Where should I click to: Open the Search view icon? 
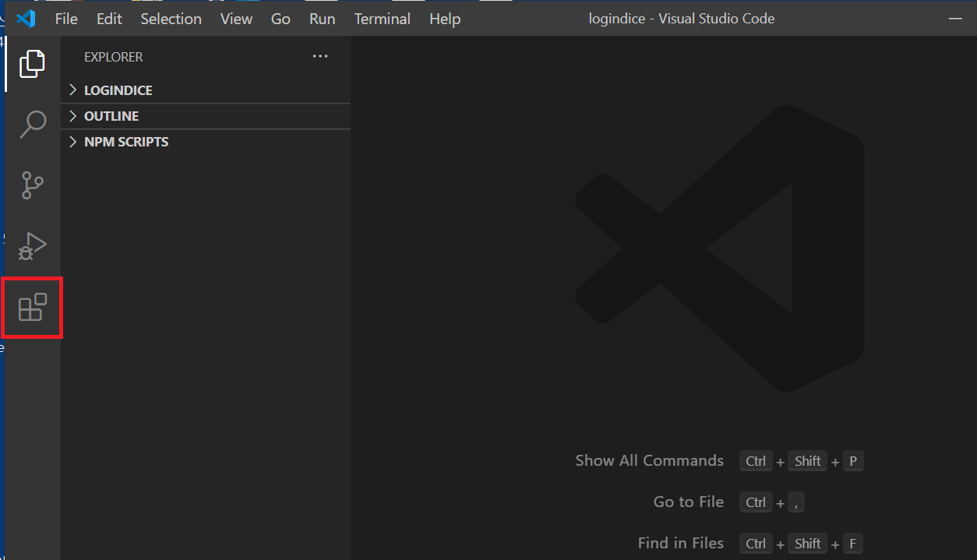point(32,125)
